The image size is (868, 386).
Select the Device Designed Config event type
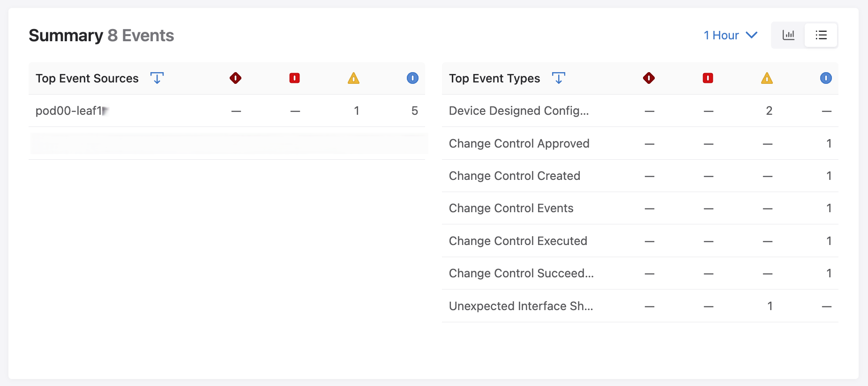pos(519,111)
